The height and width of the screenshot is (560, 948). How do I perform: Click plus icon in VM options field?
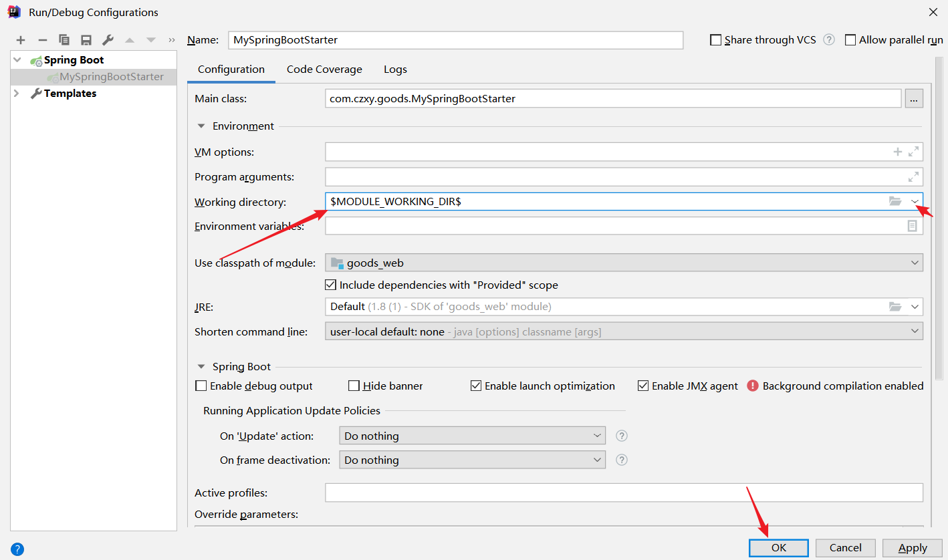[x=898, y=152]
